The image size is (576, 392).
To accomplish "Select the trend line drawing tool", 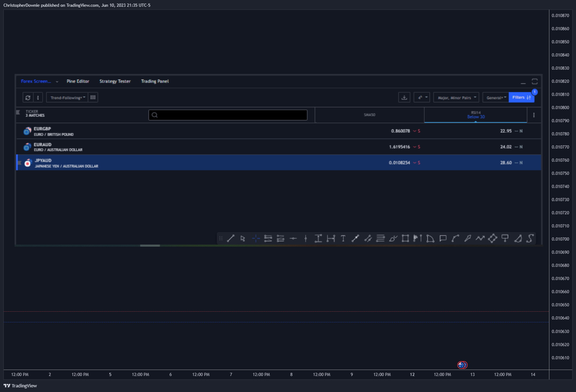I will point(231,238).
